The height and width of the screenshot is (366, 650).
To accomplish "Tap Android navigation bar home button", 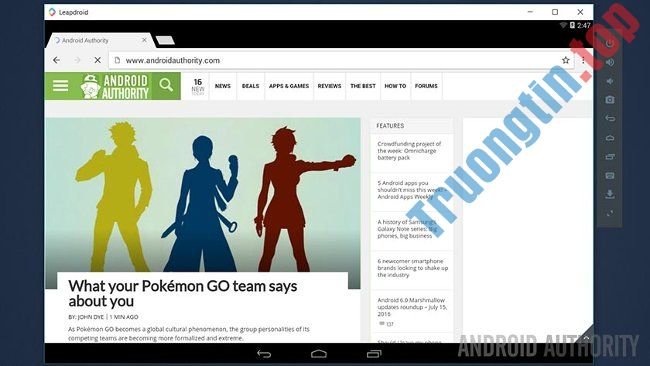I will (x=319, y=354).
